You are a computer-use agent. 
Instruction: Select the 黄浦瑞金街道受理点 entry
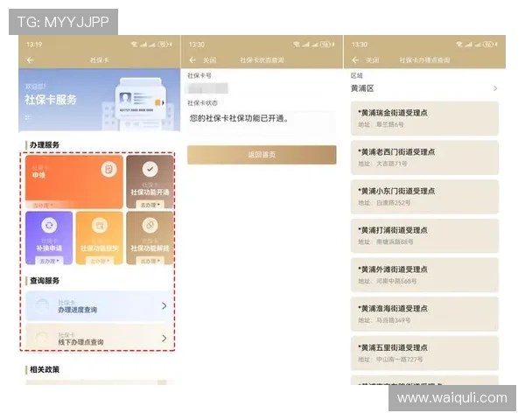pyautogui.click(x=424, y=118)
